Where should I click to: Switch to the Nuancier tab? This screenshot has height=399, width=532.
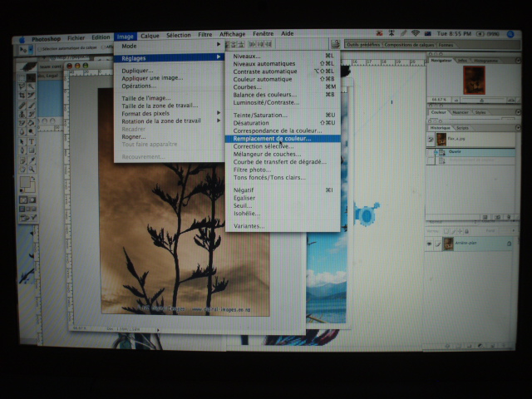(460, 112)
